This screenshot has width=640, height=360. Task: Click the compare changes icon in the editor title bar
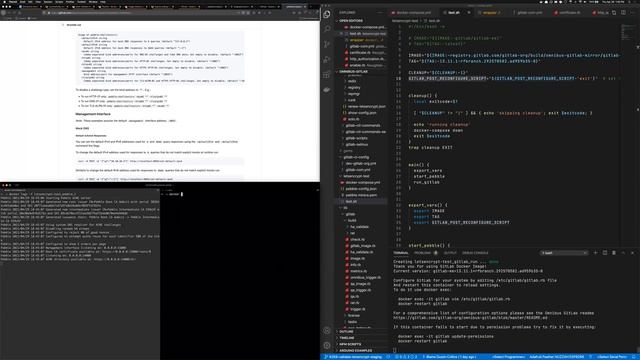(x=614, y=13)
